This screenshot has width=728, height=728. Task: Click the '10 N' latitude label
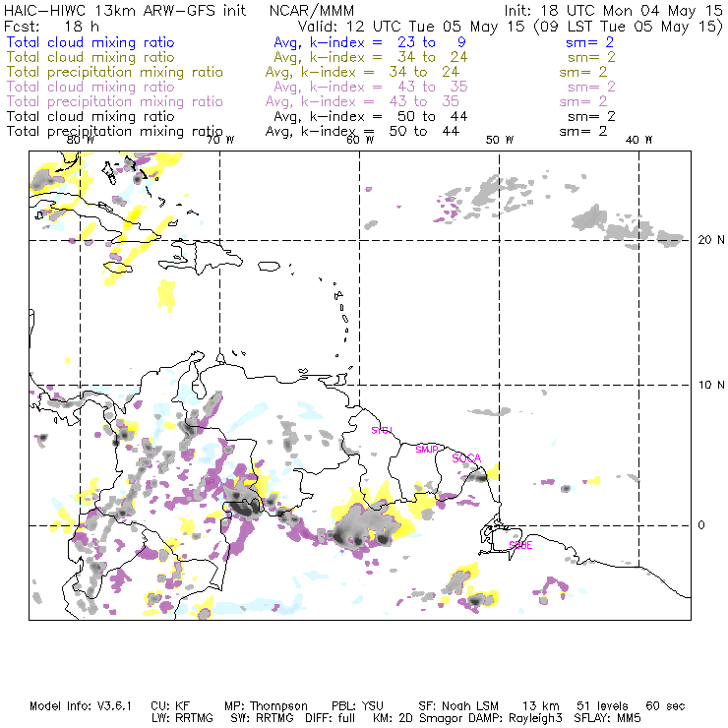click(x=711, y=385)
